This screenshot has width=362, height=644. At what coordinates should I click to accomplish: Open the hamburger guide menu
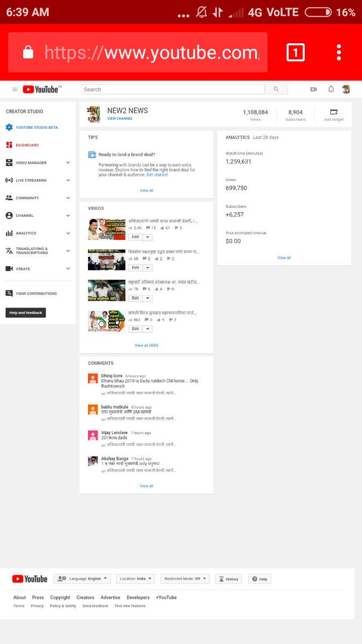click(14, 90)
